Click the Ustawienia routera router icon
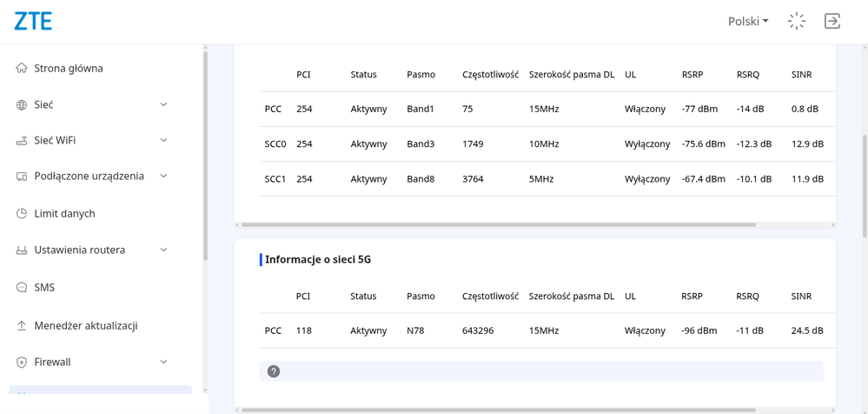This screenshot has height=414, width=868. (22, 250)
